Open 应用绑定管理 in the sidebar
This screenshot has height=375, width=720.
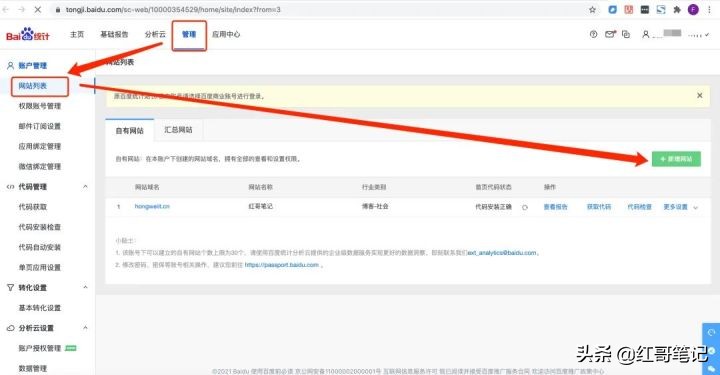pyautogui.click(x=39, y=146)
